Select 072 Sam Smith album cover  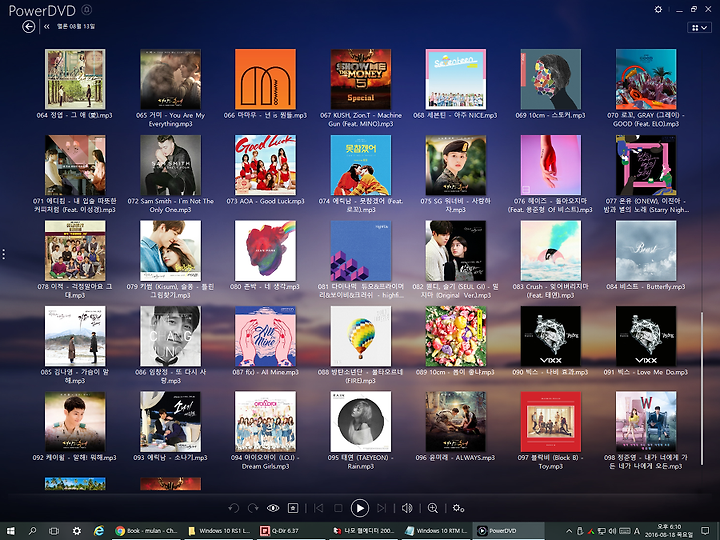170,165
